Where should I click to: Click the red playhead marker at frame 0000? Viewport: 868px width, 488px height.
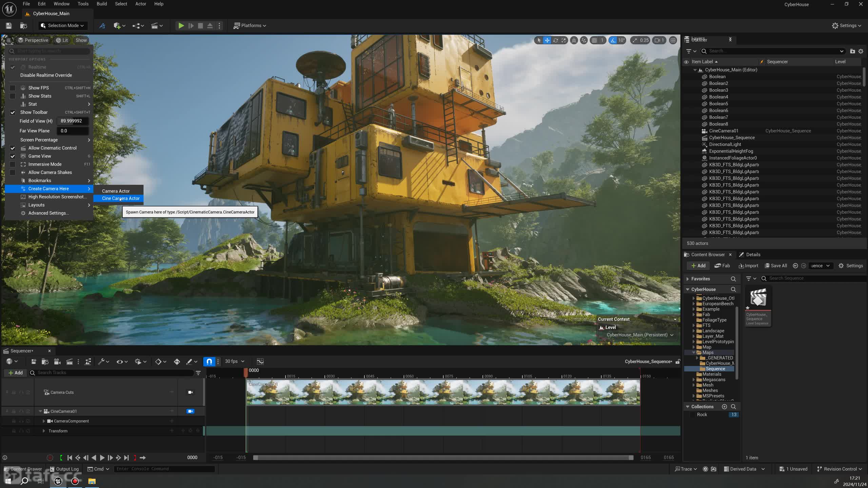[246, 372]
